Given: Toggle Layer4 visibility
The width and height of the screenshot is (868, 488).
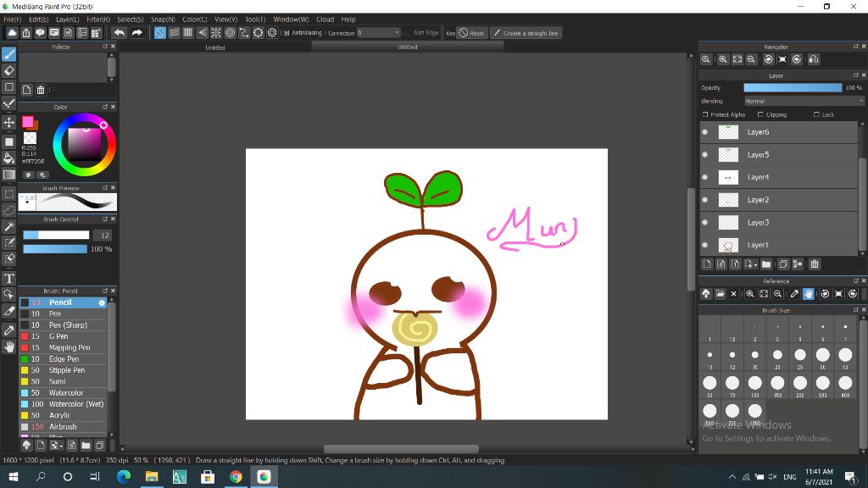Looking at the screenshot, I should pyautogui.click(x=704, y=178).
